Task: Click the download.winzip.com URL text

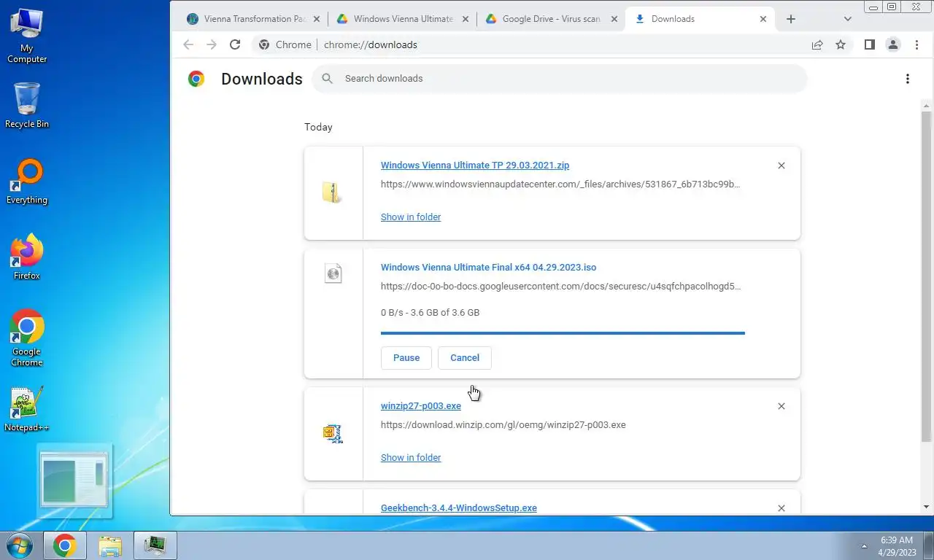Action: [503, 425]
